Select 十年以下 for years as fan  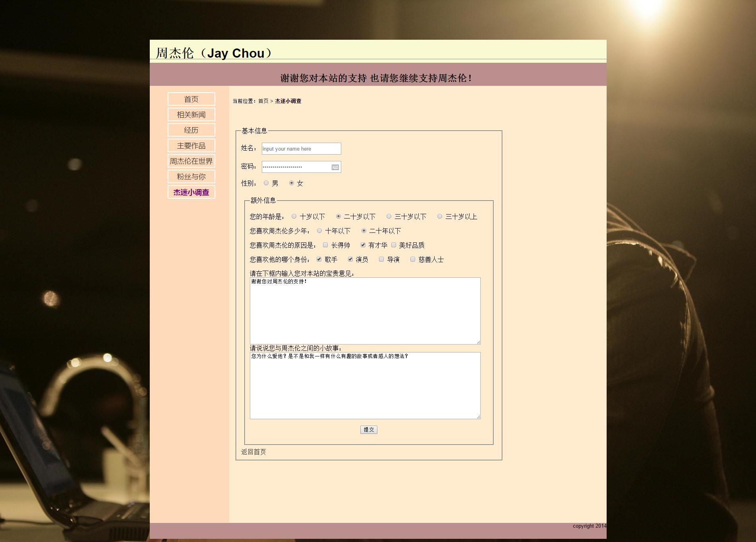(319, 231)
